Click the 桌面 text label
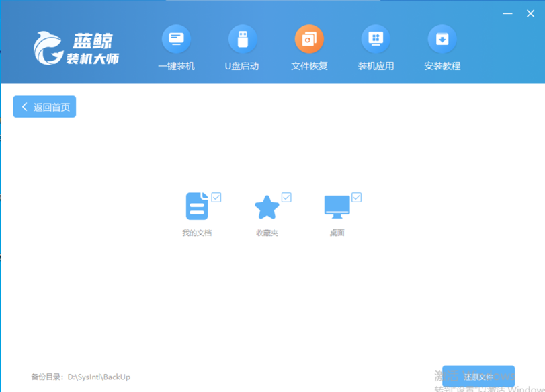Image resolution: width=545 pixels, height=392 pixels. coord(337,233)
